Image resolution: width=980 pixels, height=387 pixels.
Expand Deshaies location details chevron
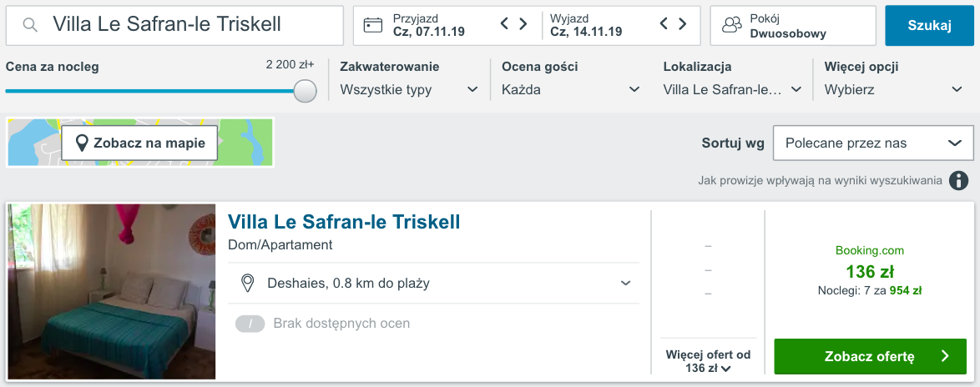625,284
